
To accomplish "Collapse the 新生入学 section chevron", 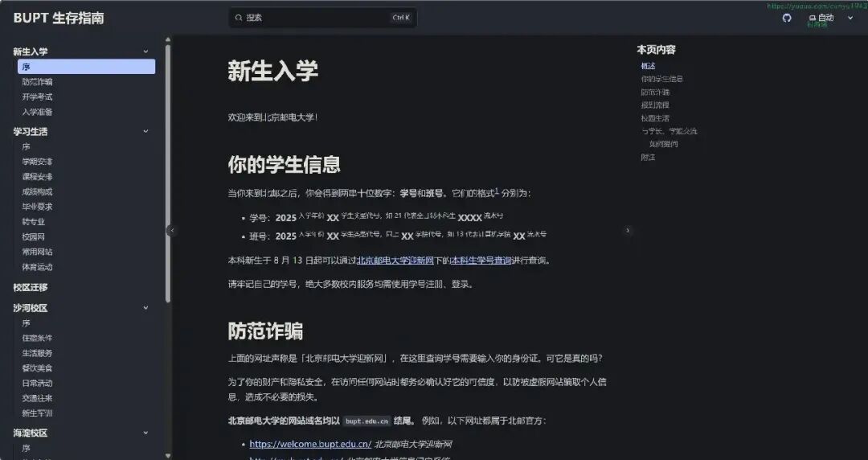I will click(145, 51).
